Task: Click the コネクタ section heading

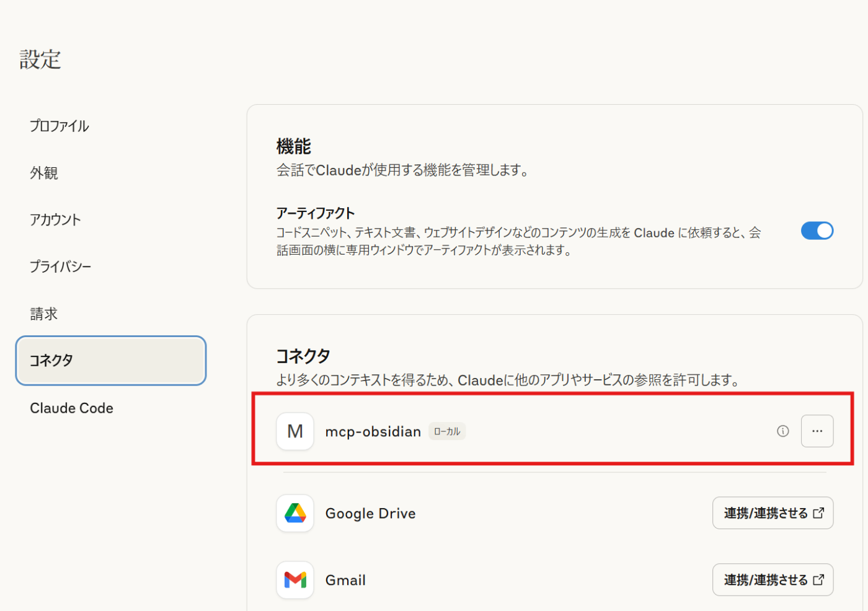Action: pyautogui.click(x=303, y=356)
